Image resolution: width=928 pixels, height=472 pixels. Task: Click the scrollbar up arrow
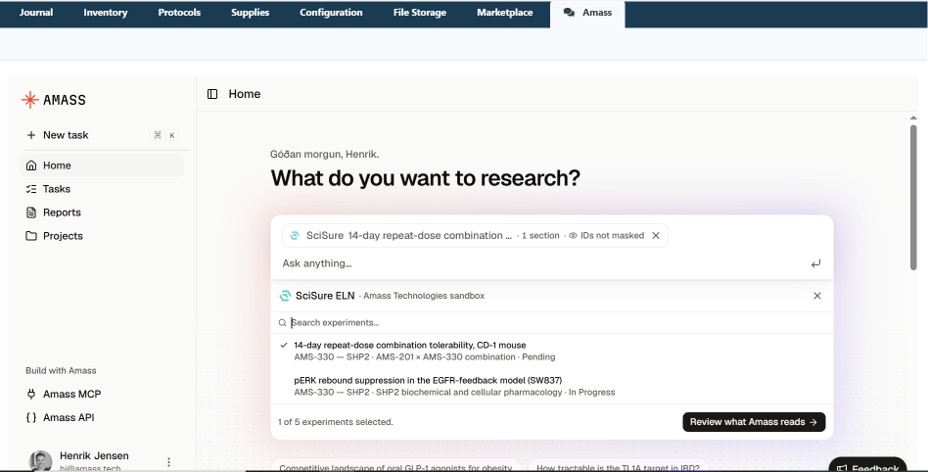tap(913, 118)
